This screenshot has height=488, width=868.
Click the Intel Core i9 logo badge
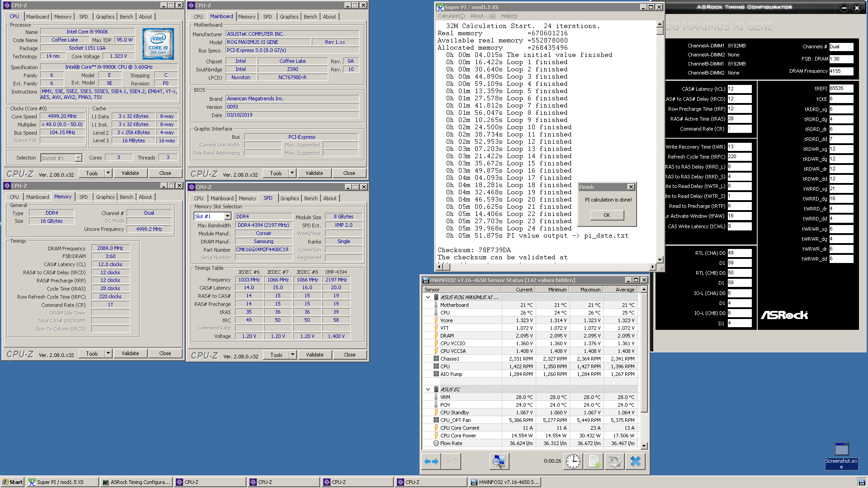[x=158, y=44]
